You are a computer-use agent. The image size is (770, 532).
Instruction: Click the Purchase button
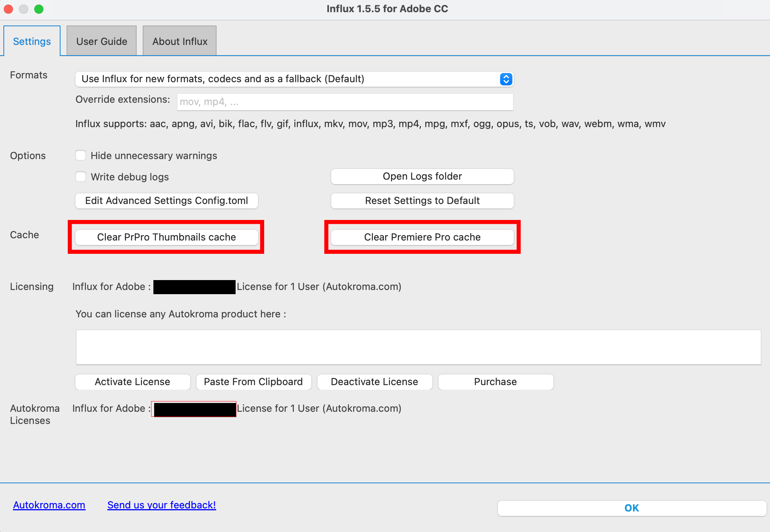tap(496, 382)
